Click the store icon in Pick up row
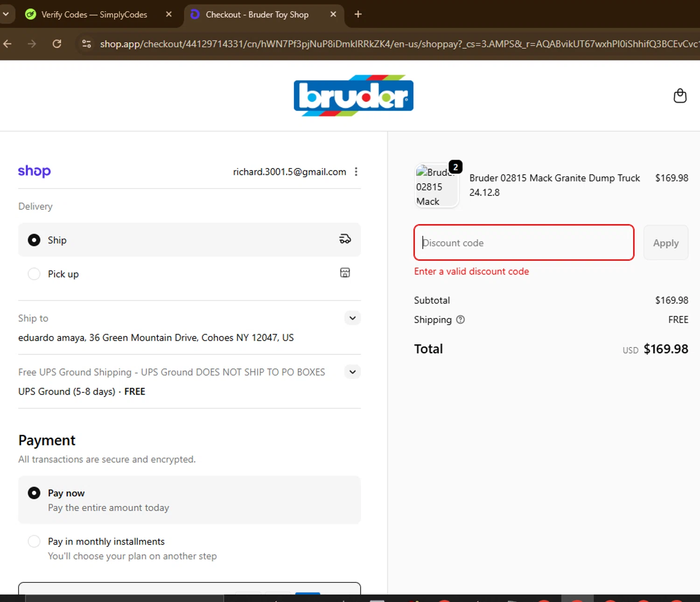This screenshot has height=602, width=700. 345,273
